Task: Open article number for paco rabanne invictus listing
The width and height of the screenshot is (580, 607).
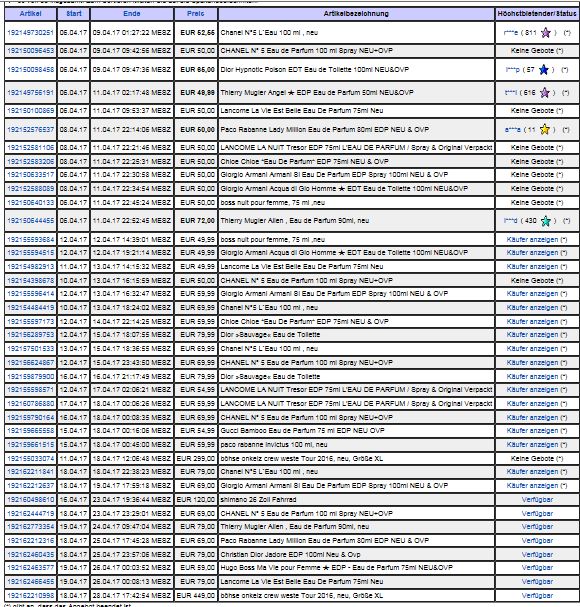Action: [x=31, y=444]
